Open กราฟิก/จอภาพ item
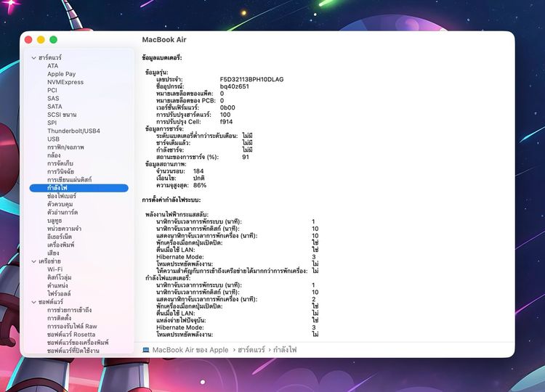This screenshot has width=545, height=392. [x=65, y=147]
